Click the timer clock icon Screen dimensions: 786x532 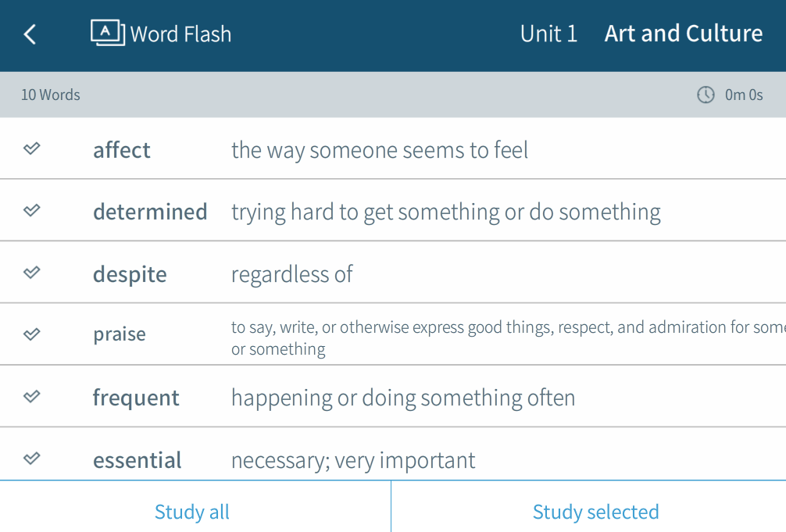click(x=706, y=95)
